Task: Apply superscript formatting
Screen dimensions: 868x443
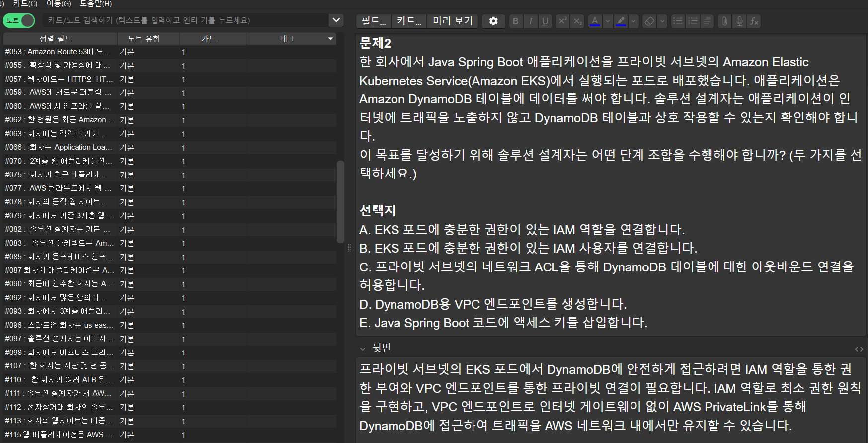Action: tap(562, 21)
